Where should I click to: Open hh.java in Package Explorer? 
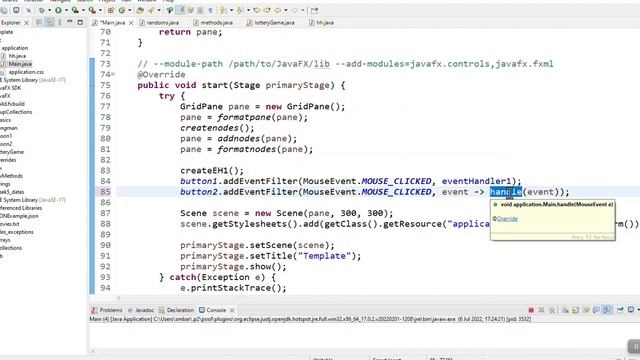pos(17,56)
